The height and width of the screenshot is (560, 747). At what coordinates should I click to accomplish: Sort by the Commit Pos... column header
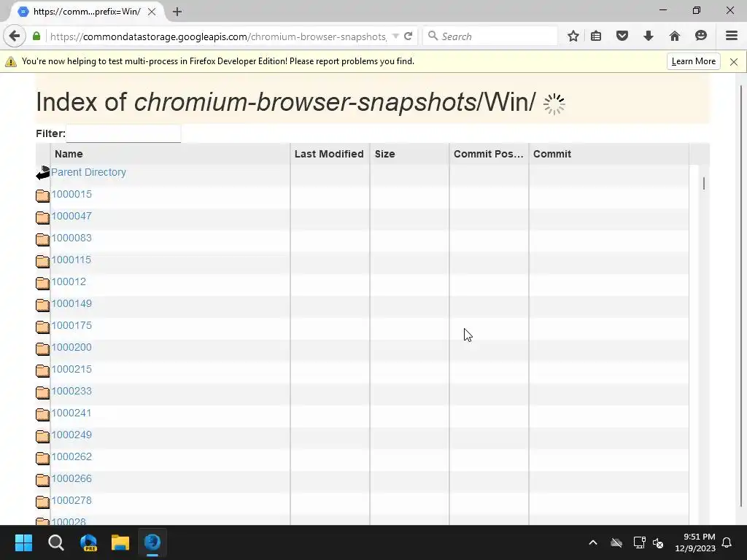tap(488, 154)
